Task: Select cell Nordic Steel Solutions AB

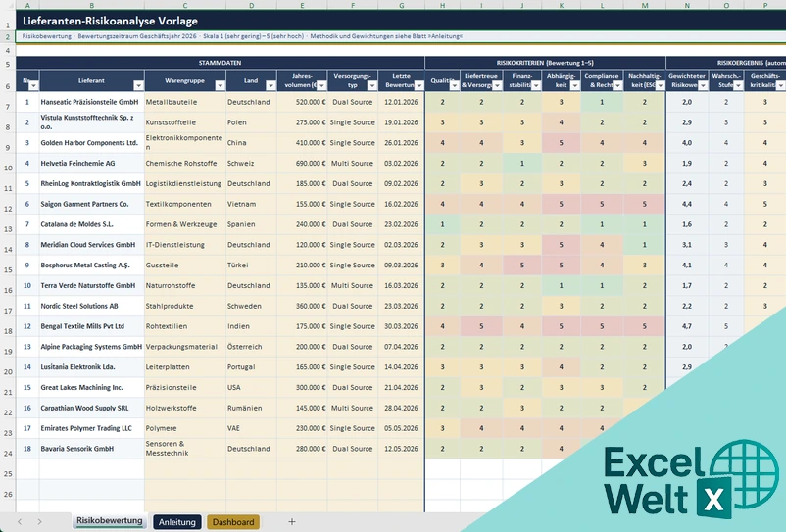Action: (x=92, y=306)
